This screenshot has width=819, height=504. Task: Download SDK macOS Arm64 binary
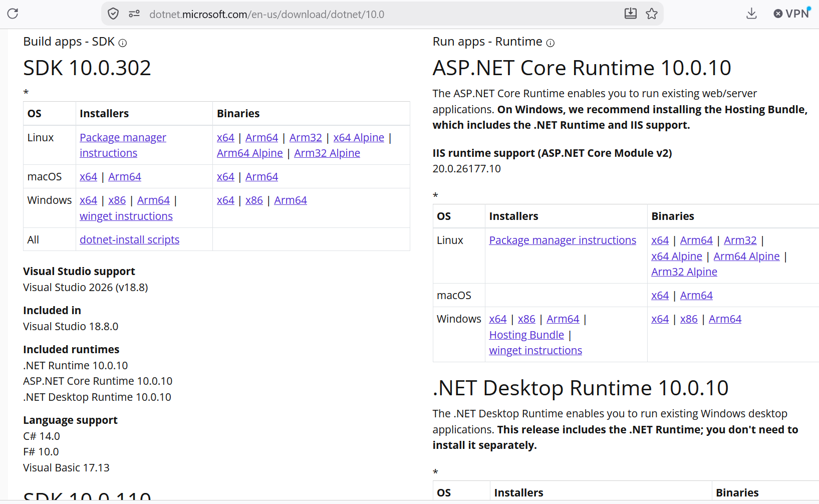click(x=261, y=177)
